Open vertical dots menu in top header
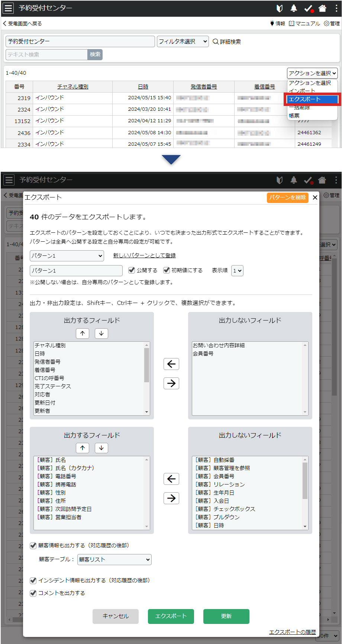Screen dimensions: 342x644 [336, 8]
